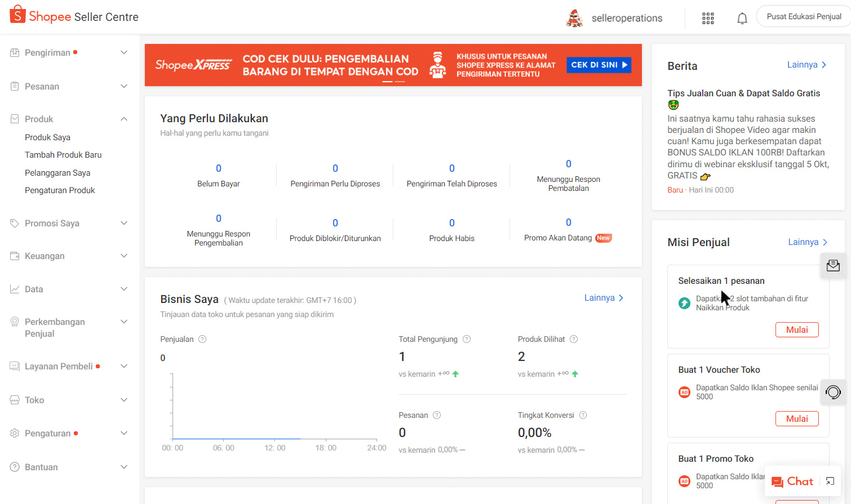
Task: Open Pelanggaran Saya from the Produk menu
Action: coord(59,172)
